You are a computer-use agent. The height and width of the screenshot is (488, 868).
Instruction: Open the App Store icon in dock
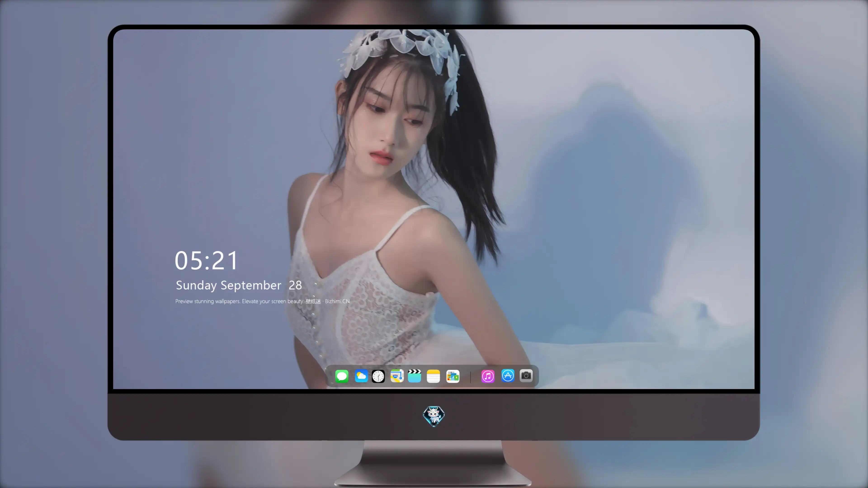(508, 375)
